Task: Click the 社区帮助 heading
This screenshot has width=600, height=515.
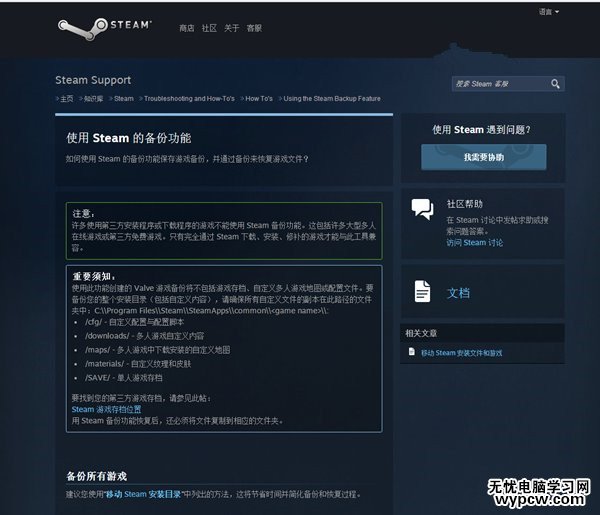Action: pos(465,204)
